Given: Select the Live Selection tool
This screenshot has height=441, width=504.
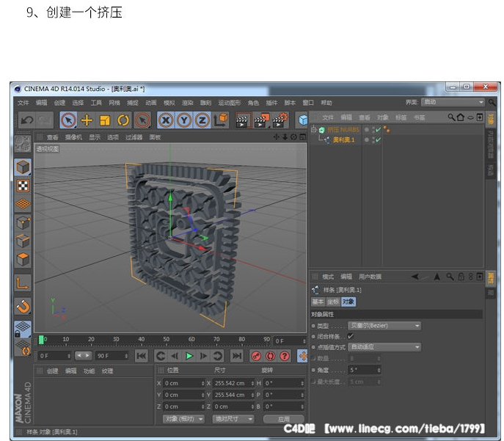Looking at the screenshot, I should coord(68,120).
